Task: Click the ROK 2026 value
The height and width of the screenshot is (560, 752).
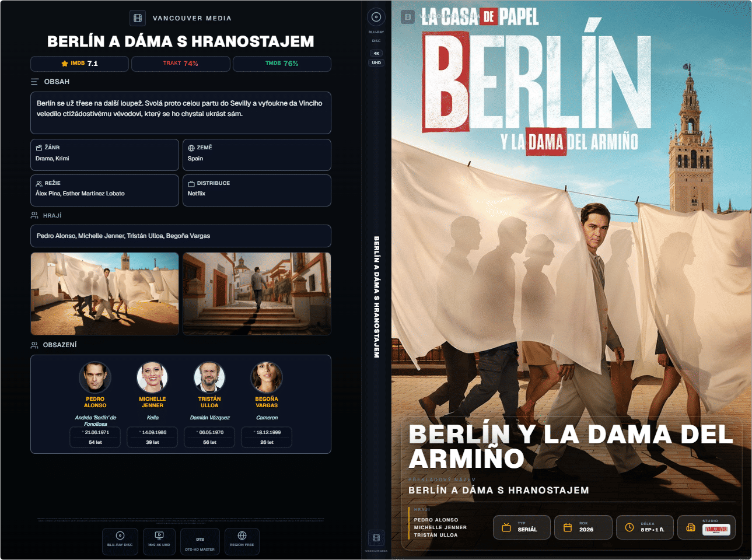Action: (586, 530)
